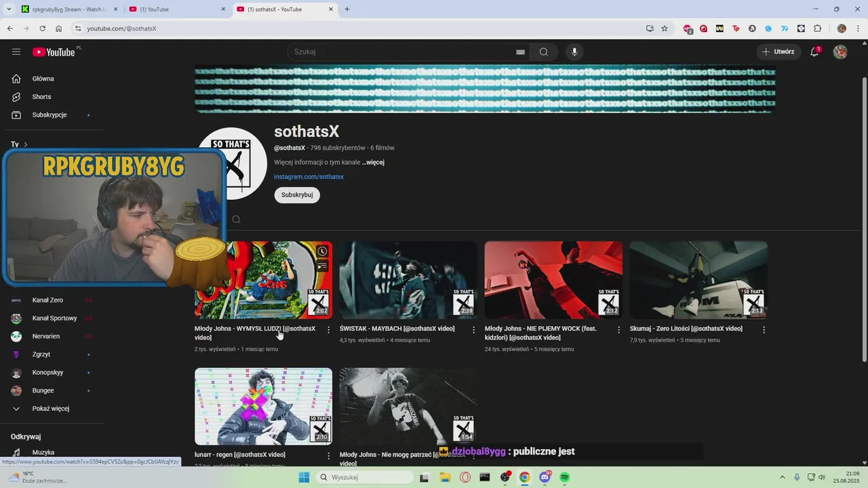Viewport: 868px width, 488px height.
Task: Click the @sothatsX channel handle
Action: (x=290, y=148)
